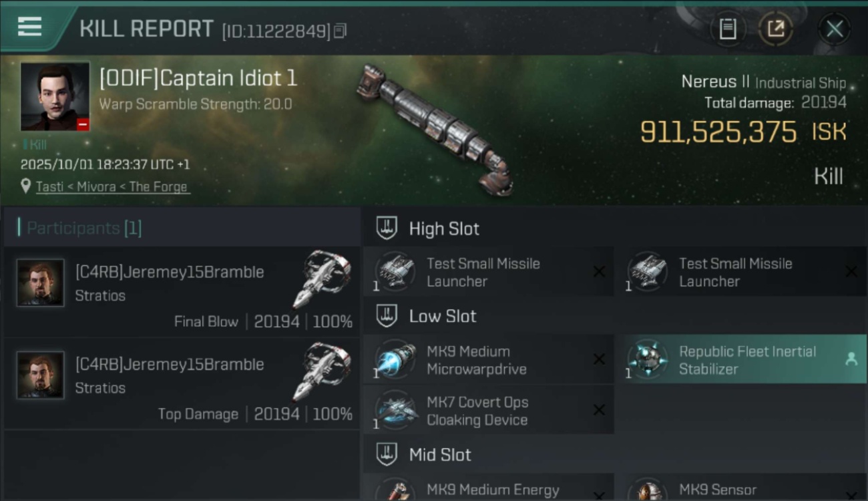Select the Participants tab
The height and width of the screenshot is (501, 868).
84,228
